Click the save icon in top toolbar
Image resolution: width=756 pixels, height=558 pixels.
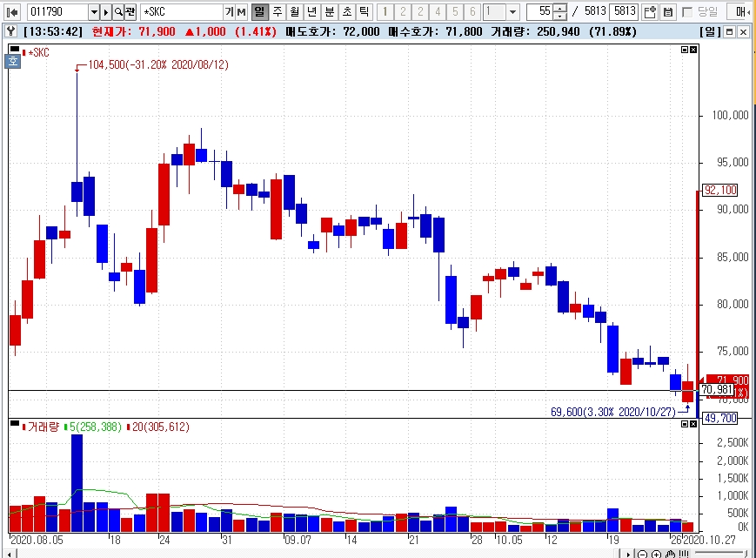click(x=668, y=12)
